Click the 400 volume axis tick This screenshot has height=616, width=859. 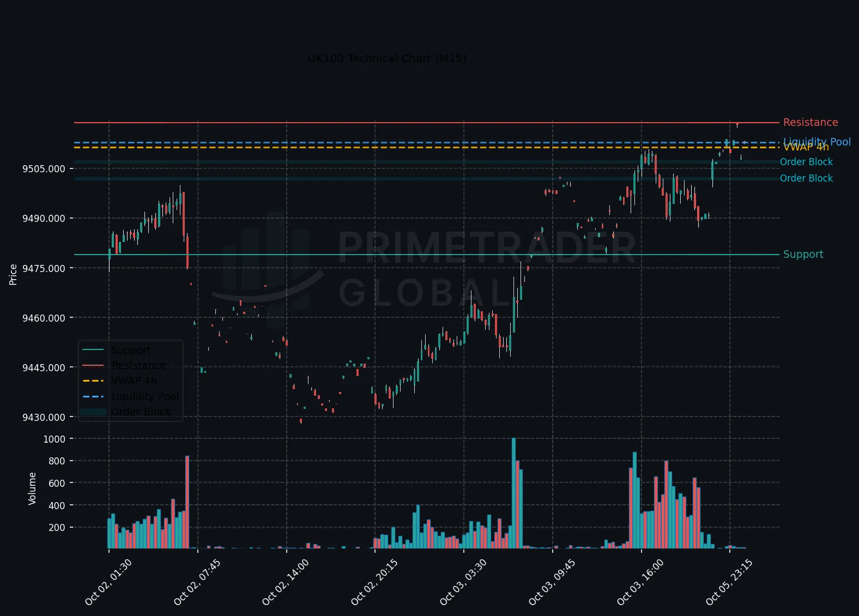point(57,506)
